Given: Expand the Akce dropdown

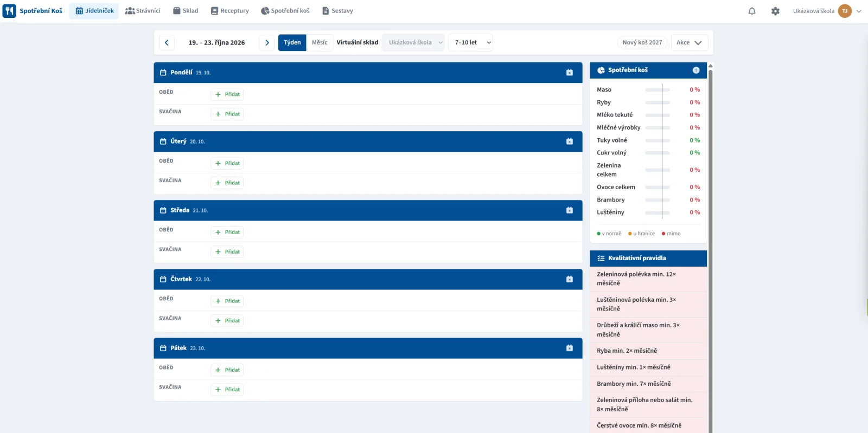Looking at the screenshot, I should pos(690,42).
